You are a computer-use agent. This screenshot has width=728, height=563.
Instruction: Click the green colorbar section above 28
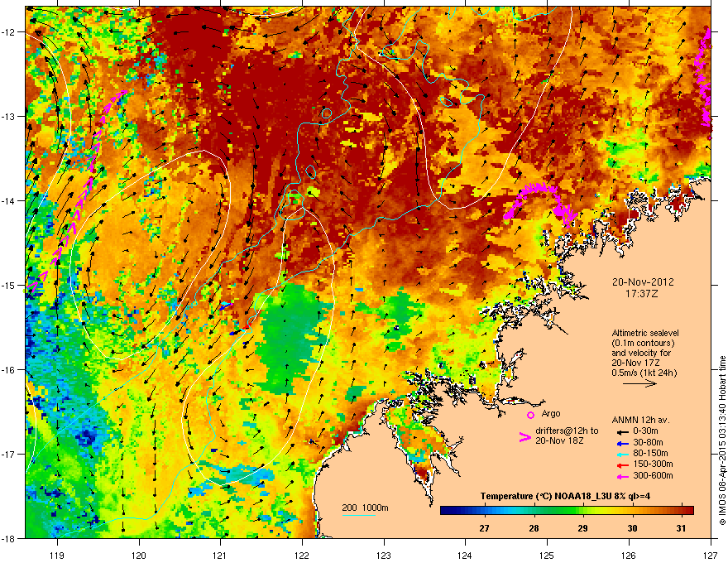point(534,511)
